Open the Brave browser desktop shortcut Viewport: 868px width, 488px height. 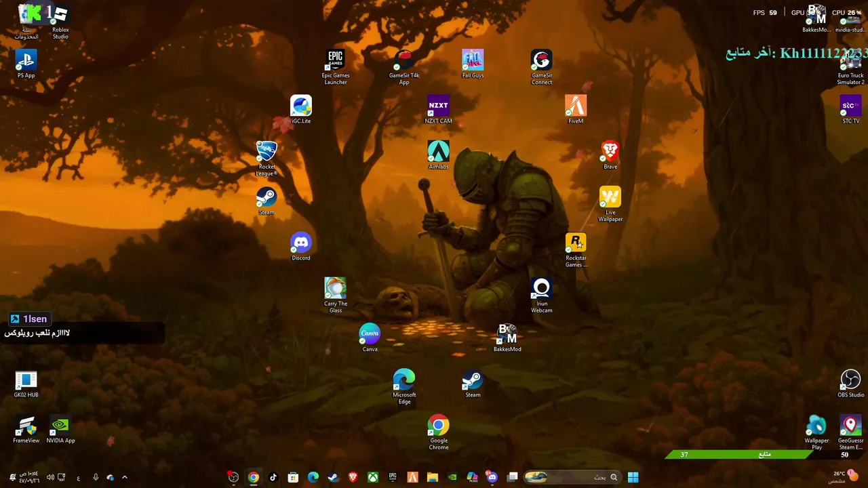(x=610, y=155)
